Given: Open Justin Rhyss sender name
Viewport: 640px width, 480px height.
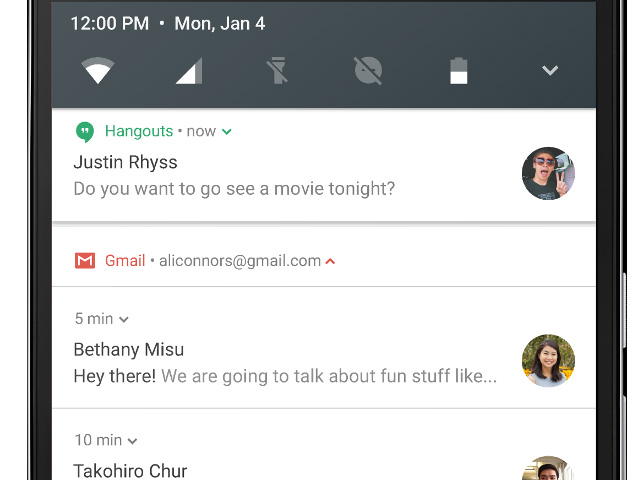Looking at the screenshot, I should click(125, 162).
